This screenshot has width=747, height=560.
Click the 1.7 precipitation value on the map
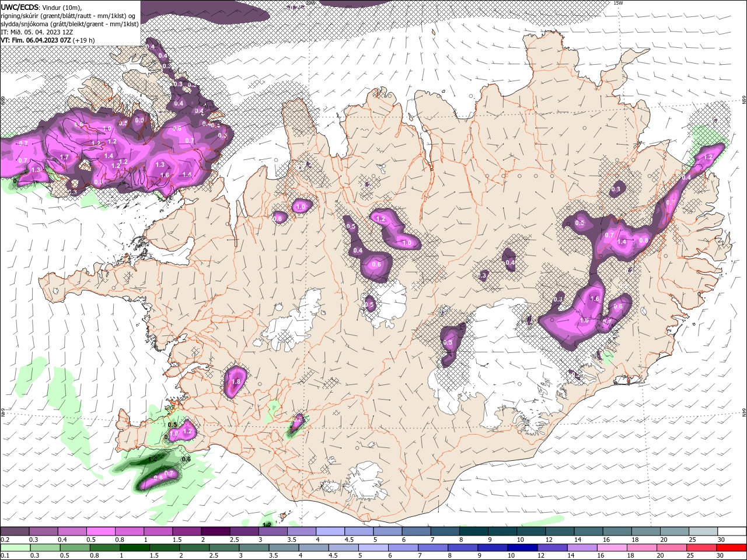65,157
